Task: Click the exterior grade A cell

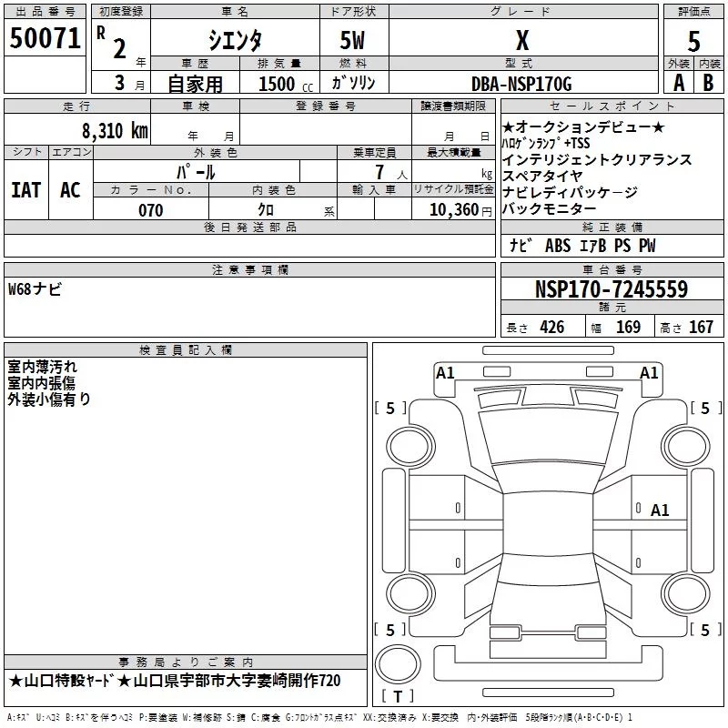Action: coord(679,83)
